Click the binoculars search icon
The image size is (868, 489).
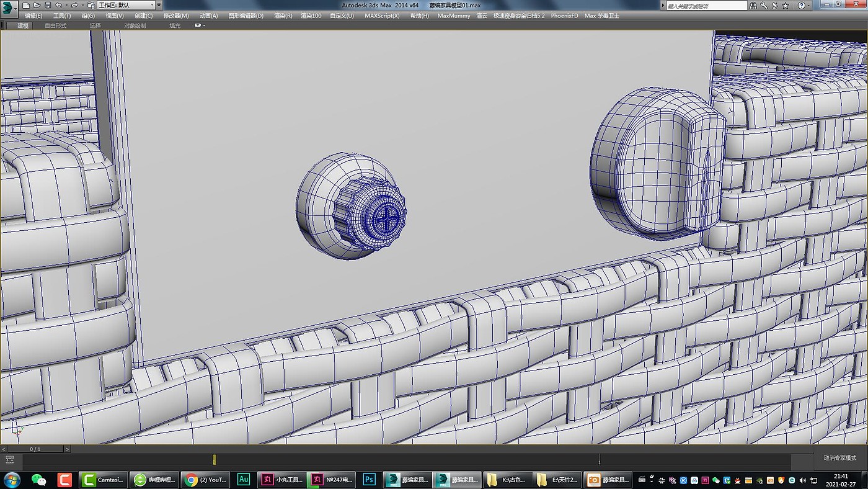[x=753, y=5]
